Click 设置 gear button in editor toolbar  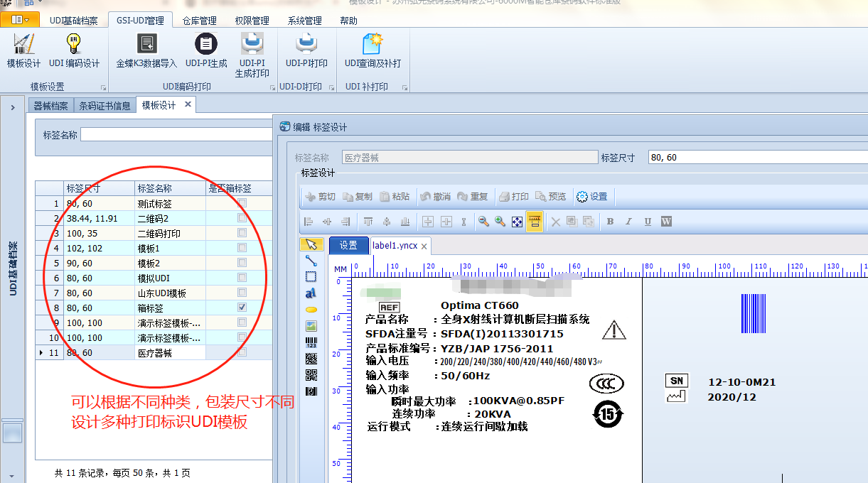pyautogui.click(x=591, y=197)
